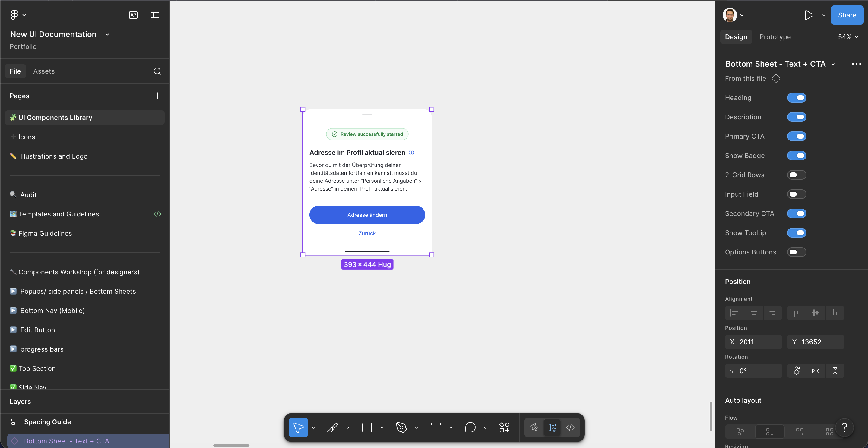This screenshot has height=448, width=868.
Task: Open the zoom level 54% dropdown
Action: [848, 37]
